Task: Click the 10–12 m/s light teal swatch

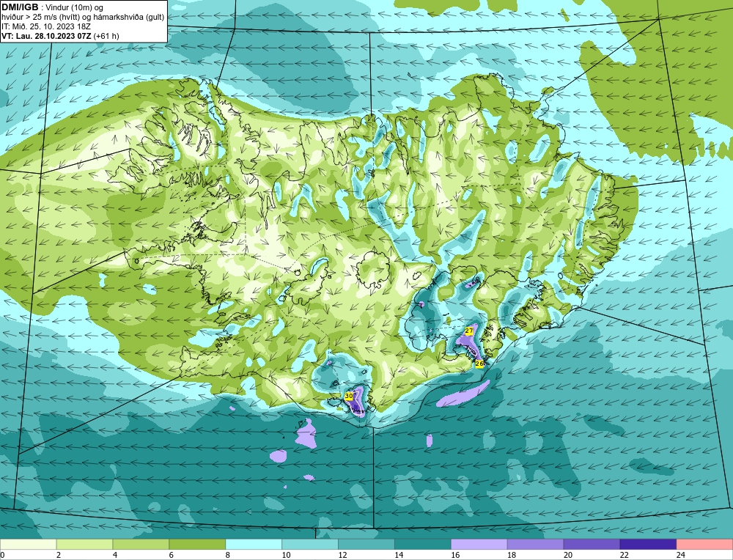Action: click(310, 545)
